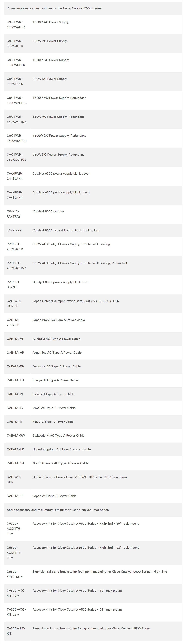Click the CAB-TA-UK product ID
This screenshot has width=192, height=644.
pos(15,449)
